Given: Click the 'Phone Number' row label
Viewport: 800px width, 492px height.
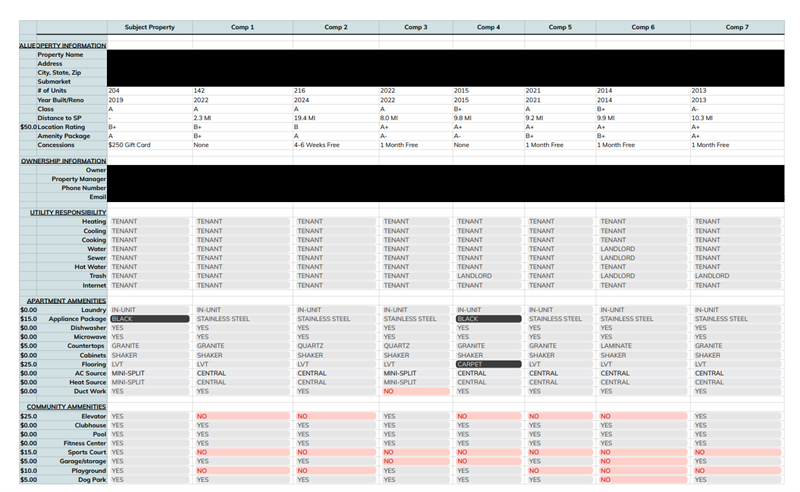Looking at the screenshot, I should point(84,188).
